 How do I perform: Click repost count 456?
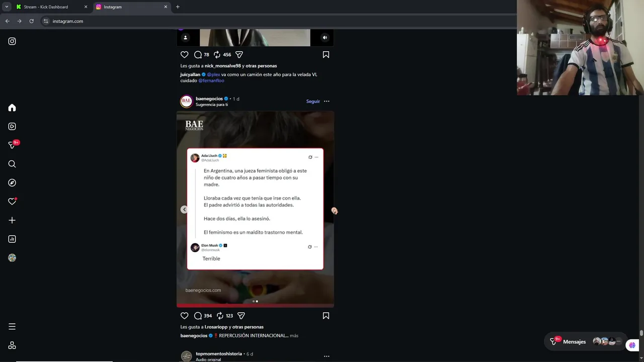(227, 55)
